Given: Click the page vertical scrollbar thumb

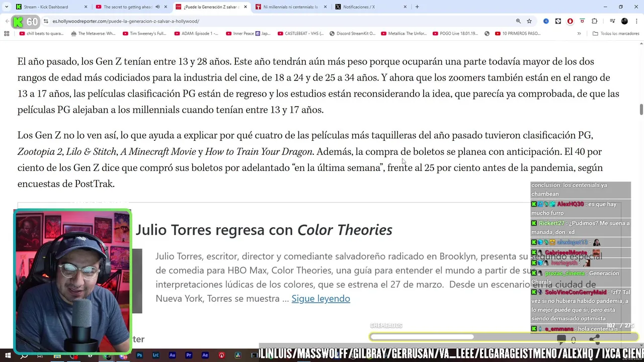Looking at the screenshot, I should tap(641, 109).
